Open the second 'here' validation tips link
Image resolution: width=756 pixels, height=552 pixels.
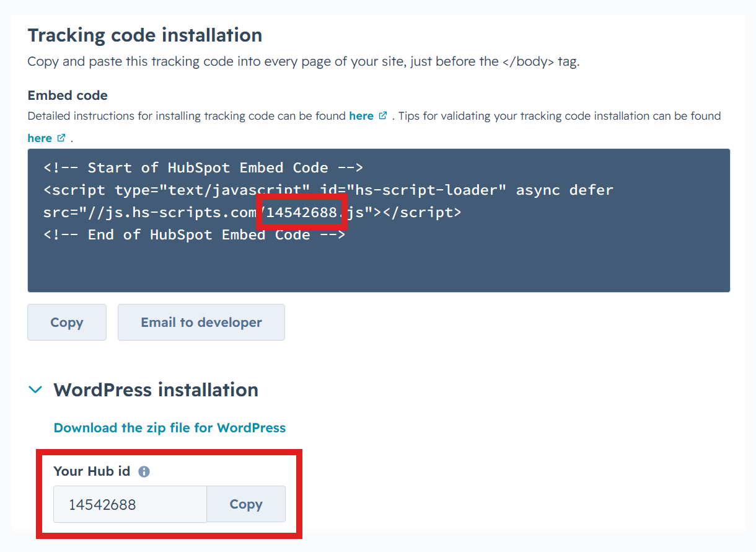40,138
